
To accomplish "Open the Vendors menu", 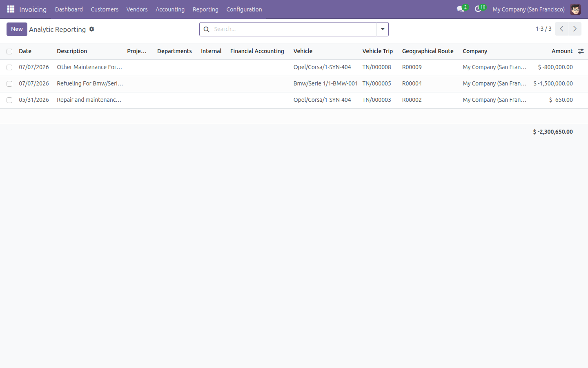I will (x=137, y=9).
